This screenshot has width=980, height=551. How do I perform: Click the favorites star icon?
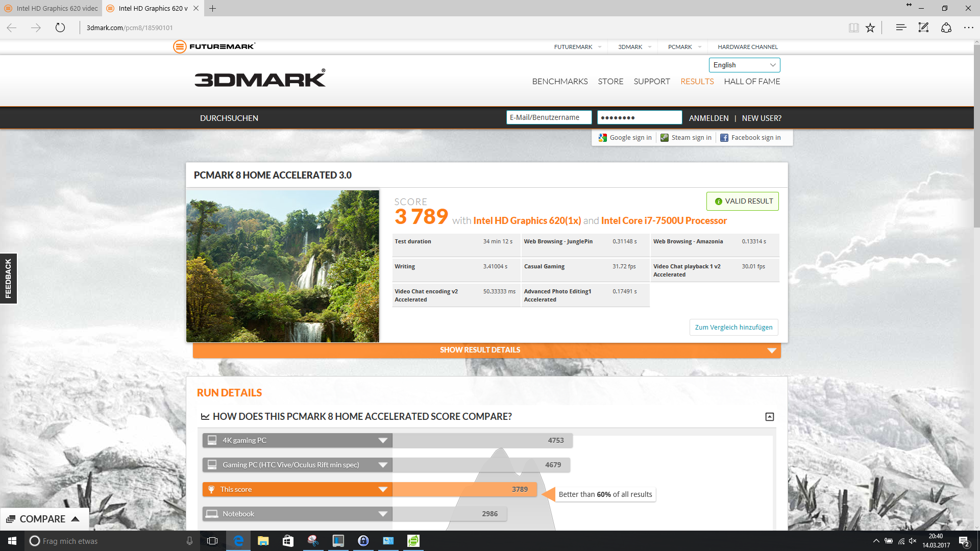tap(870, 28)
